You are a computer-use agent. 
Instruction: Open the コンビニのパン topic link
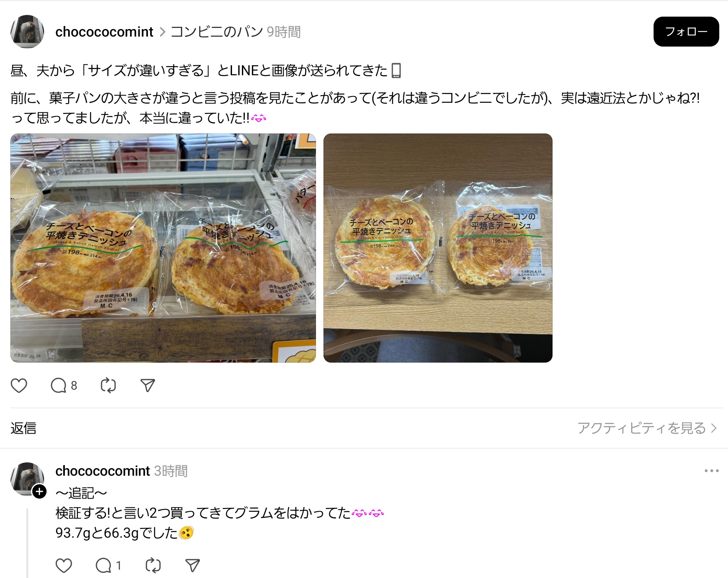217,32
